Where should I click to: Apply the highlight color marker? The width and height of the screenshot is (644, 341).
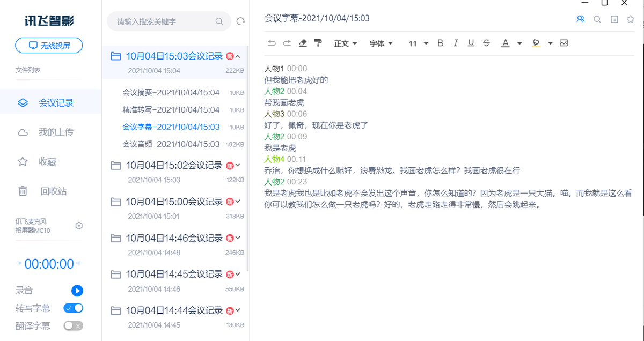536,43
